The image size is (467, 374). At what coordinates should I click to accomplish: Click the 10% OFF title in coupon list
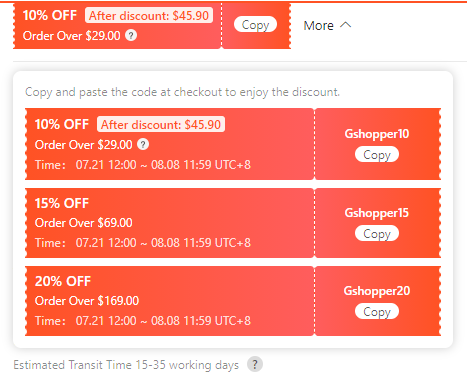(x=62, y=124)
